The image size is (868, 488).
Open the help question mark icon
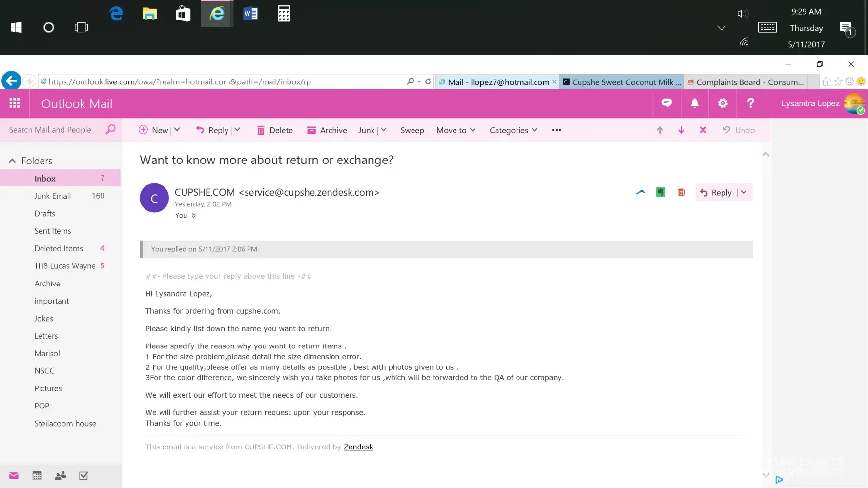click(750, 103)
